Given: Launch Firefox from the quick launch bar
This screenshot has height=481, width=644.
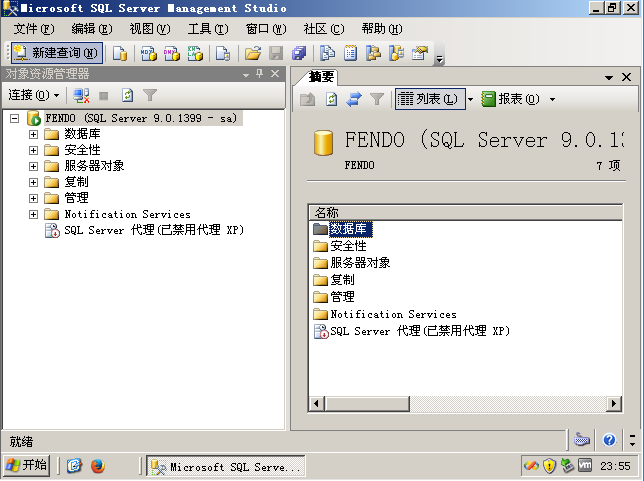Looking at the screenshot, I should [x=98, y=466].
